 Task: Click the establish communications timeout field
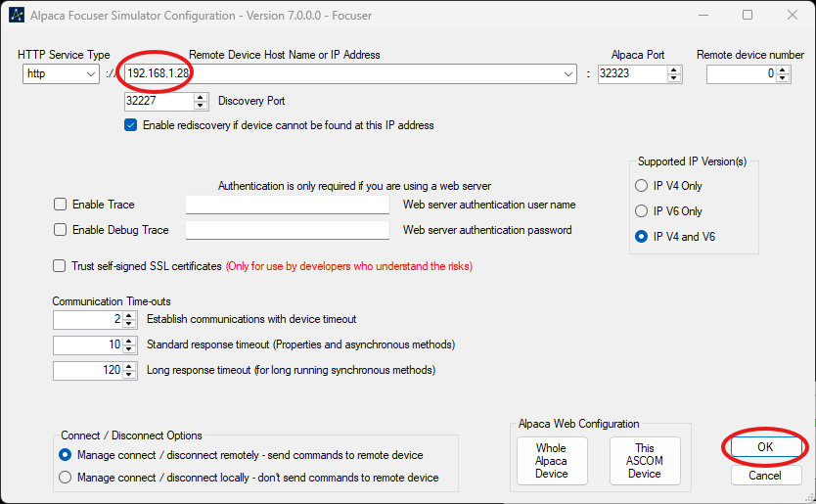pyautogui.click(x=87, y=319)
